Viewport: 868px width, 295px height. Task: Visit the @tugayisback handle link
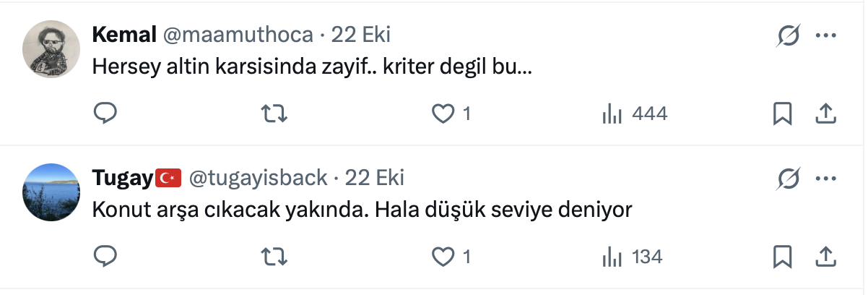tap(258, 177)
